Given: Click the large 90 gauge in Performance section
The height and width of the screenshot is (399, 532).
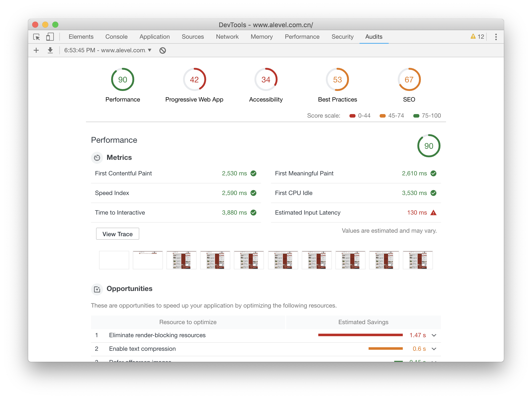Looking at the screenshot, I should pyautogui.click(x=429, y=146).
